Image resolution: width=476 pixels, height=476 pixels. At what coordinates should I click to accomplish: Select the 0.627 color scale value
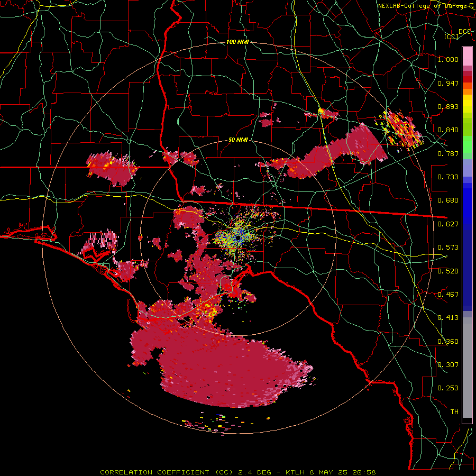[x=448, y=224]
